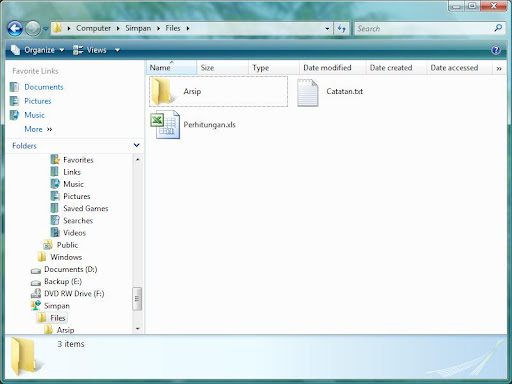Open Documents in Favorite Links
Image resolution: width=512 pixels, height=384 pixels.
point(44,87)
